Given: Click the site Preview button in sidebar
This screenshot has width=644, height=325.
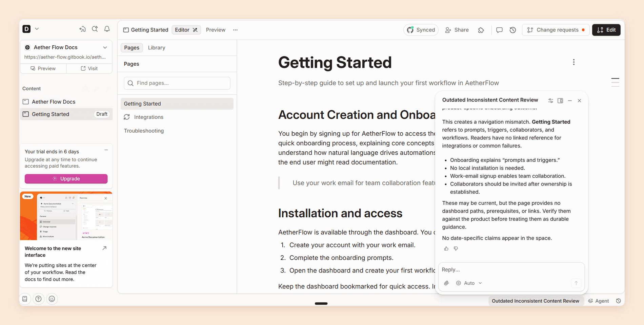Looking at the screenshot, I should pyautogui.click(x=43, y=68).
